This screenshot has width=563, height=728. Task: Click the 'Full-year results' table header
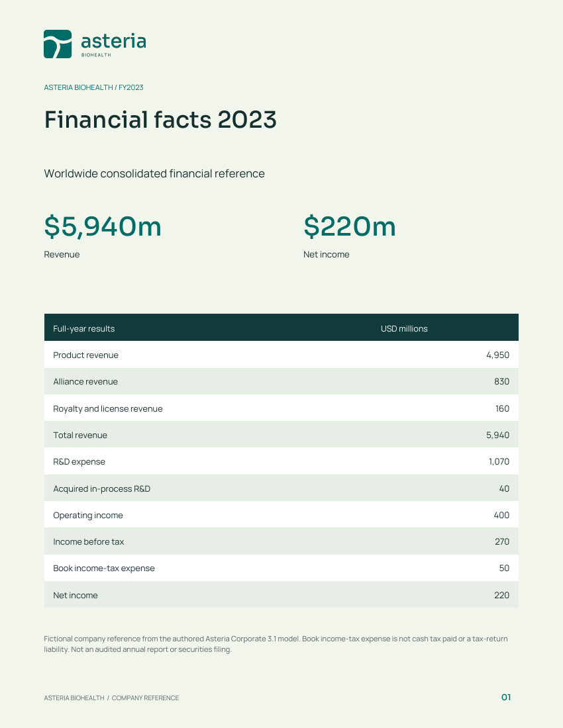[x=83, y=329]
